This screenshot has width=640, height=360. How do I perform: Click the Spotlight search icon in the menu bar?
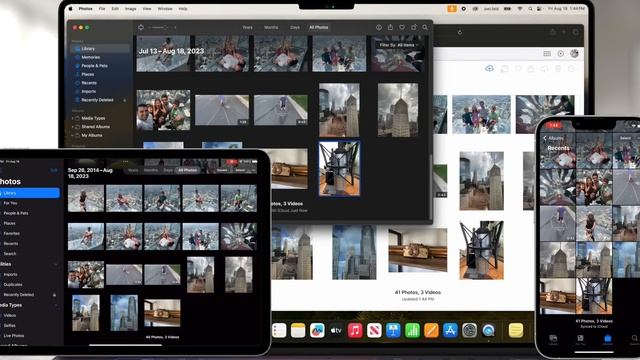coord(530,9)
